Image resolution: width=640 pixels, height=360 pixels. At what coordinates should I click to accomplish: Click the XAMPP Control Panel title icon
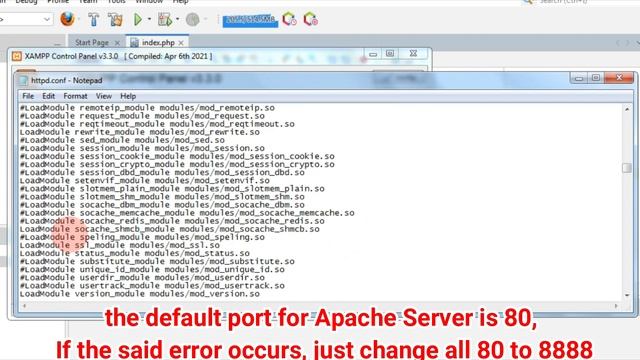point(16,56)
